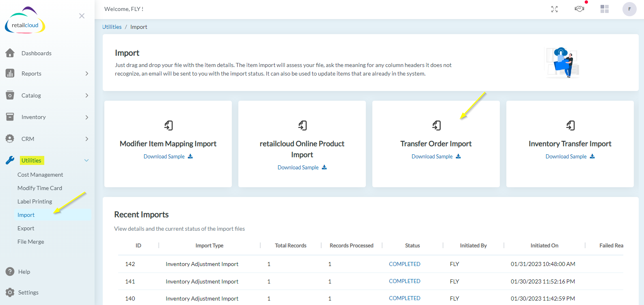This screenshot has width=644, height=305.
Task: Open the CRM menu item
Action: tap(28, 139)
